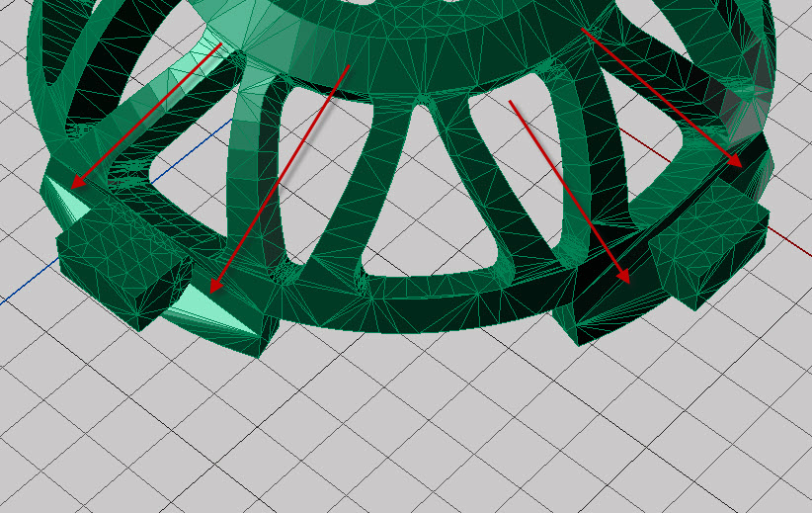
Task: Select arrowhead of second red arrow from left
Action: click(214, 288)
